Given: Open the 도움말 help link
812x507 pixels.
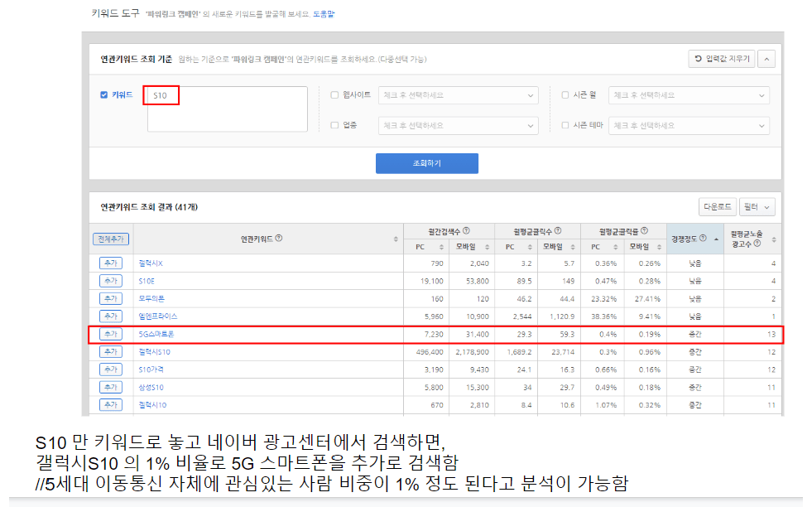Looking at the screenshot, I should 324,14.
